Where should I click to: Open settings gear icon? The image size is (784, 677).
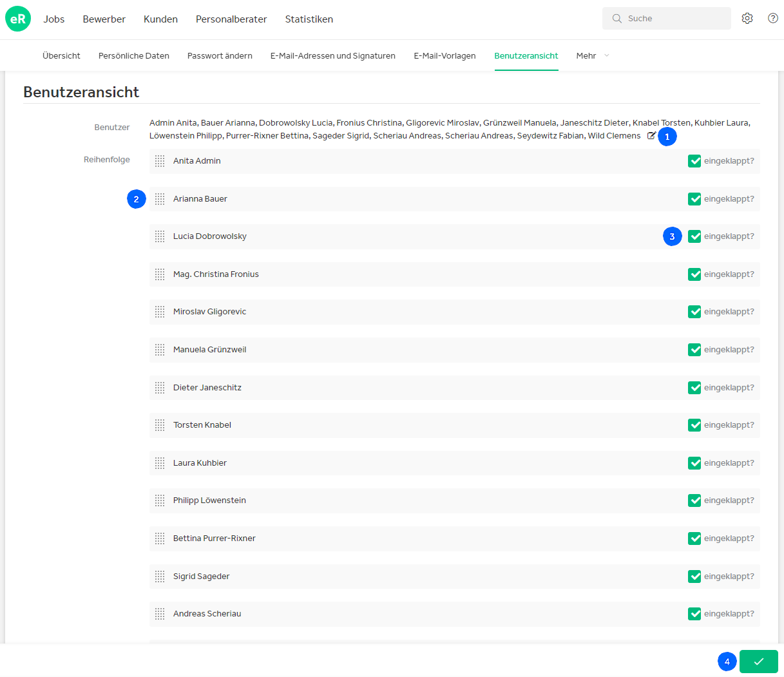747,19
